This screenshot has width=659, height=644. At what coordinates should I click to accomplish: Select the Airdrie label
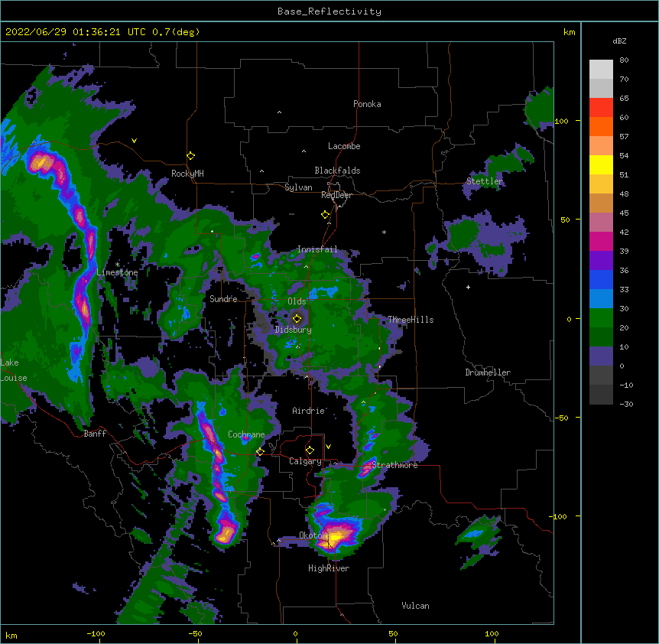(x=309, y=411)
